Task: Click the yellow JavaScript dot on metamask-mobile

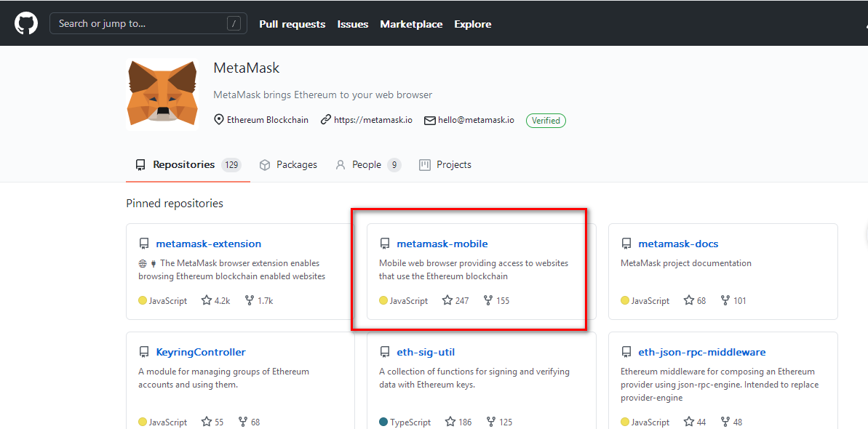Action: (x=383, y=300)
